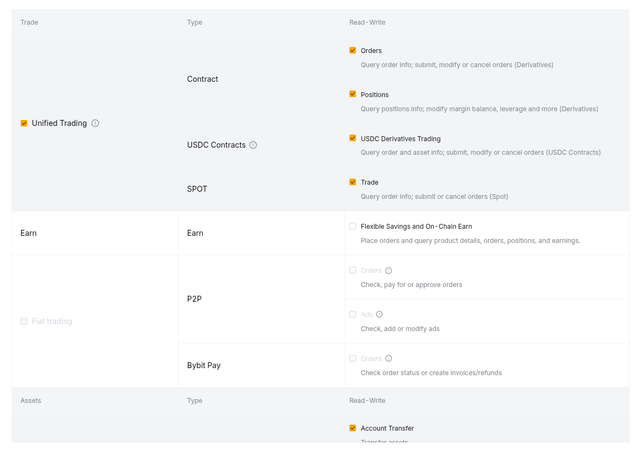Click the 'Check, pay for or approve orders' text

tap(411, 285)
